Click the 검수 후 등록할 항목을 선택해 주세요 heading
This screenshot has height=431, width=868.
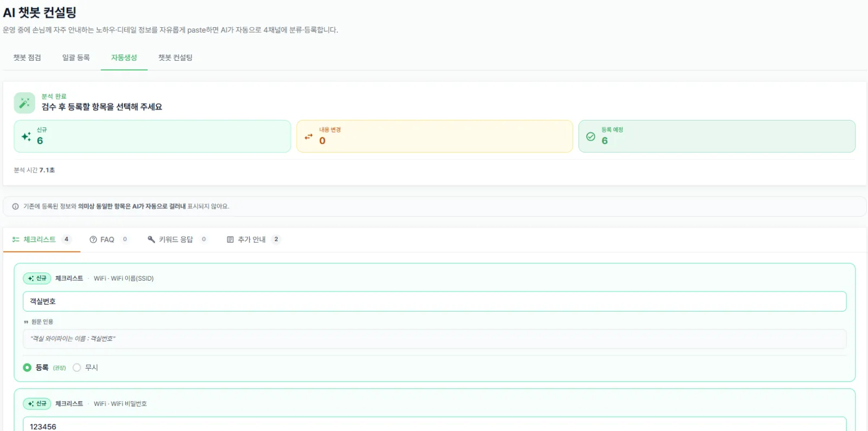[102, 107]
